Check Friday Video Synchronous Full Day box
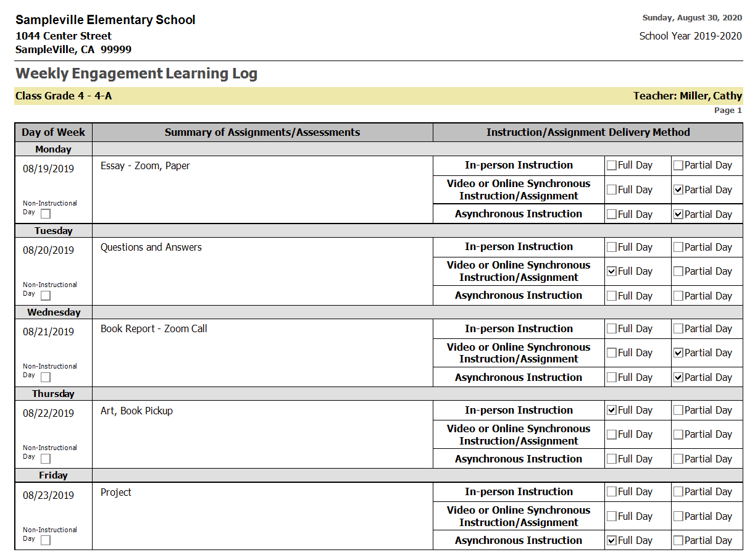755x560 pixels. click(x=612, y=516)
